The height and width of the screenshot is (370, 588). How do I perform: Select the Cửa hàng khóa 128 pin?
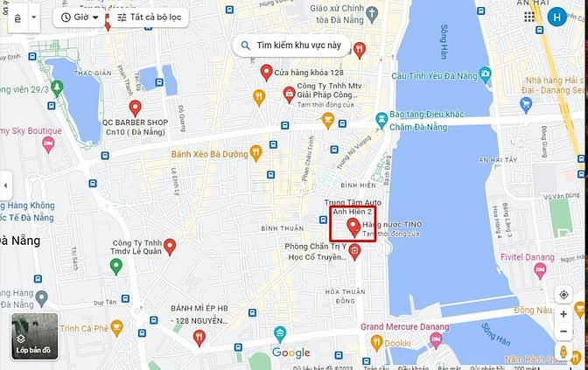[x=266, y=73]
